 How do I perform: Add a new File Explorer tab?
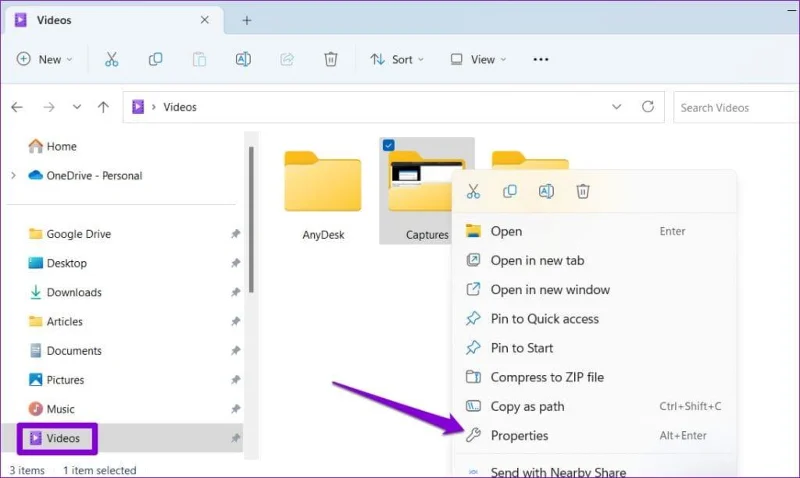click(x=246, y=20)
